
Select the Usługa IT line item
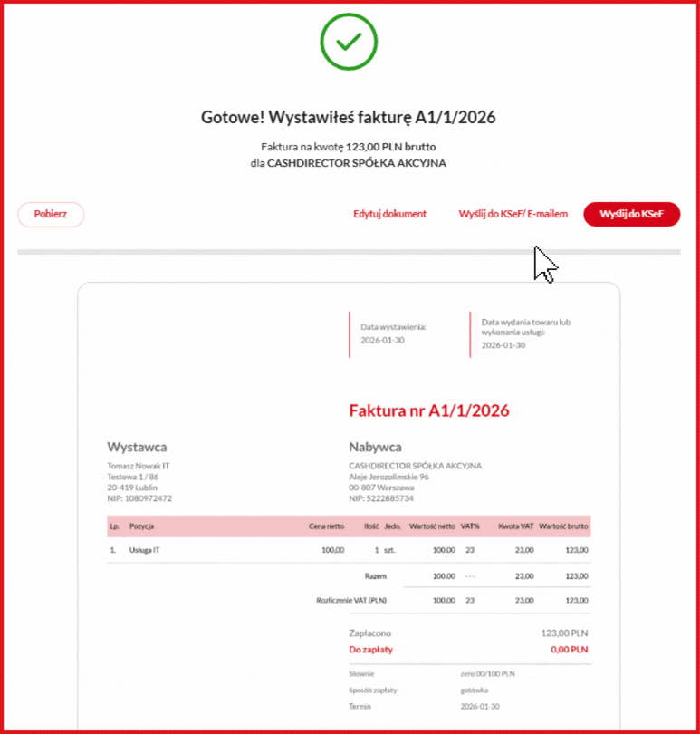145,551
